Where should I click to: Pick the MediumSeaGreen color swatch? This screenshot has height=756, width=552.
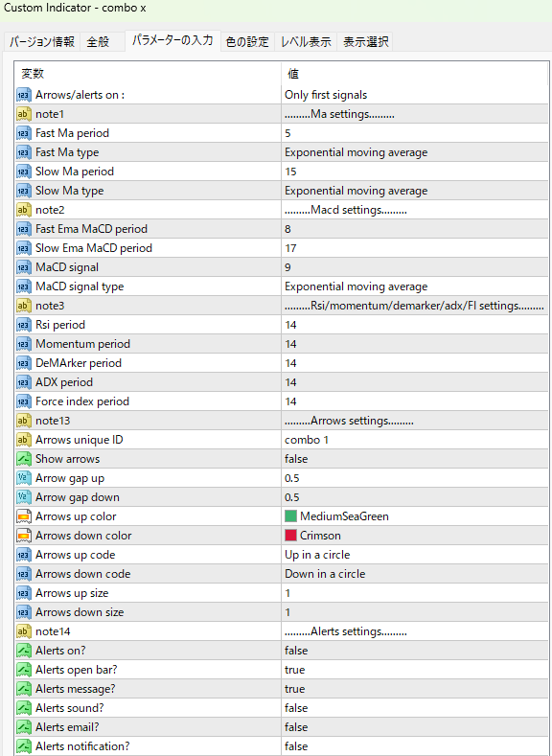290,516
